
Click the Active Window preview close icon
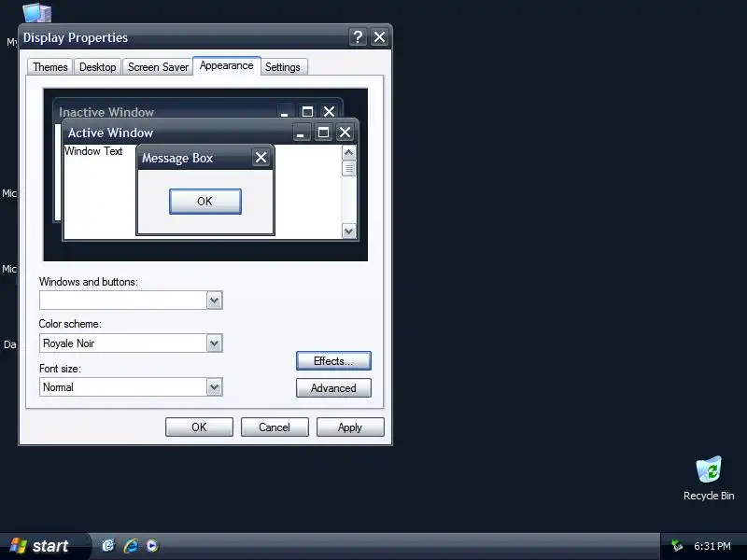coord(345,133)
